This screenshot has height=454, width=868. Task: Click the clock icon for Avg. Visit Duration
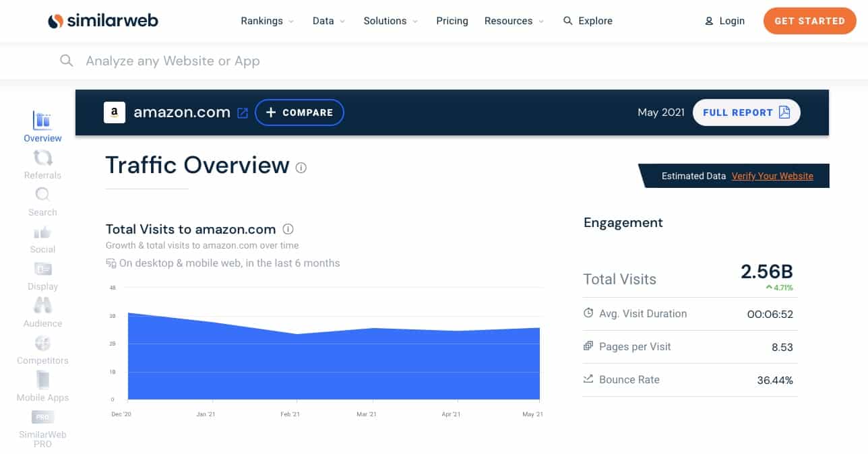(588, 313)
